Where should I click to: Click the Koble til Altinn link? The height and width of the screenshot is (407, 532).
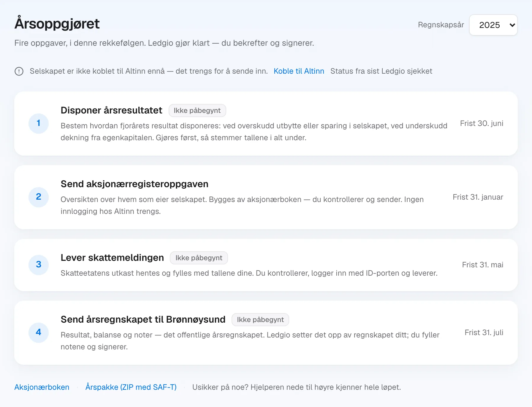coord(299,71)
